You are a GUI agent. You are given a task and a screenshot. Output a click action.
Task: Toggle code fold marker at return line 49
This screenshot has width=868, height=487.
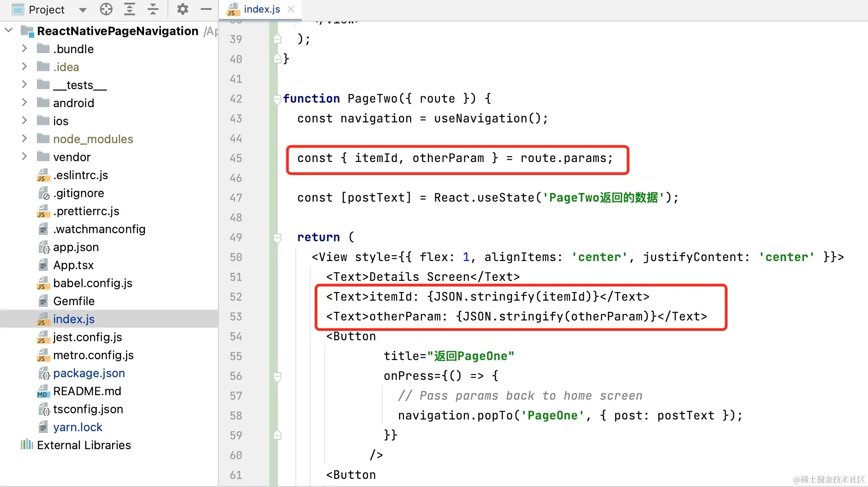coord(277,238)
